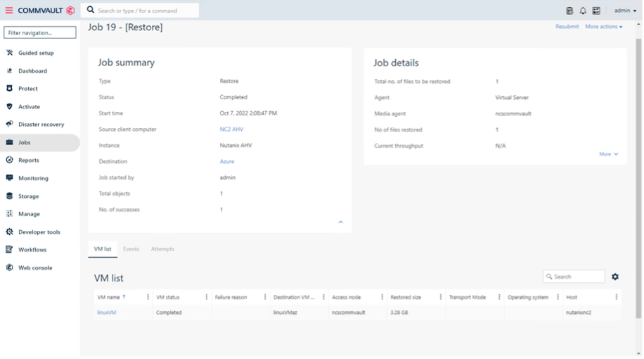Click the Guided setup icon

click(9, 53)
